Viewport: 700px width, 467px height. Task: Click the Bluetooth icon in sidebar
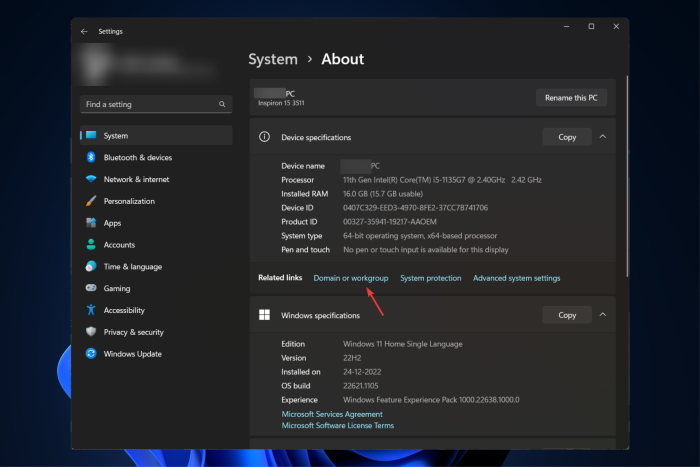pyautogui.click(x=91, y=157)
